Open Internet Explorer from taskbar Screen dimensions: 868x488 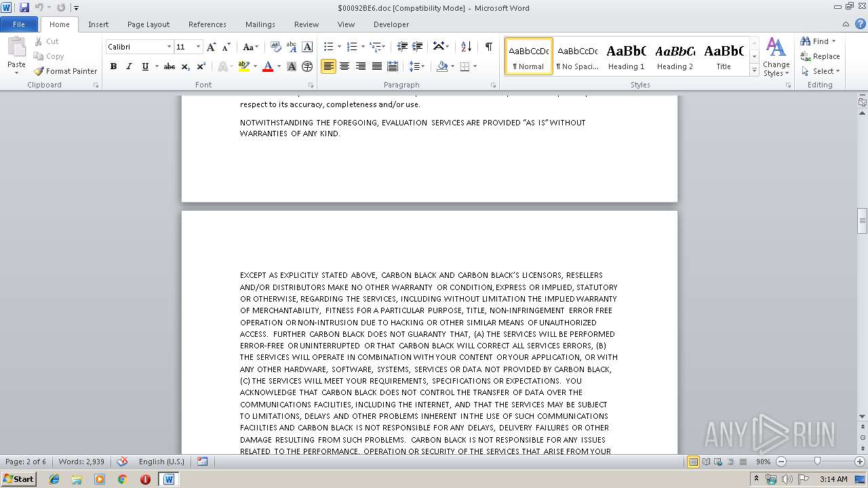(54, 479)
